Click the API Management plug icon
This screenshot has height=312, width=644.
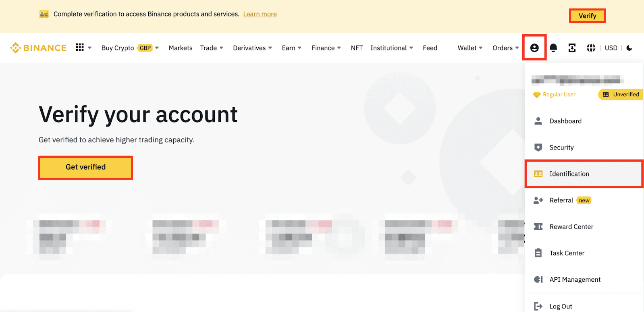[x=538, y=279]
